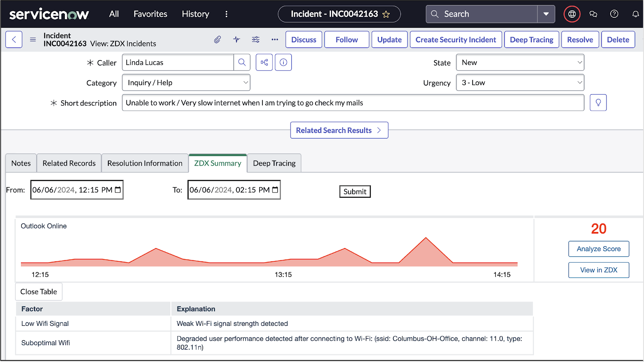Viewport: 644px width, 362px height.
Task: Switch to the Notes tab
Action: [21, 163]
